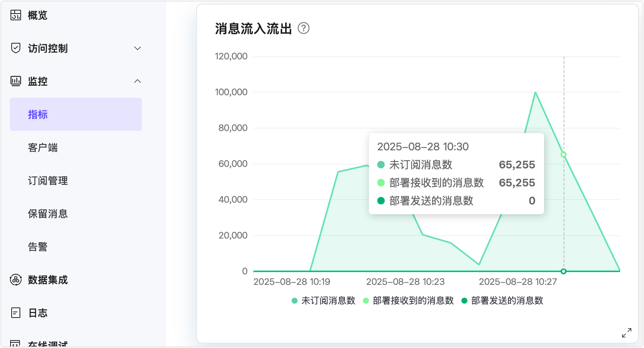
Task: Click the Logs (日志) document icon
Action: click(x=16, y=313)
